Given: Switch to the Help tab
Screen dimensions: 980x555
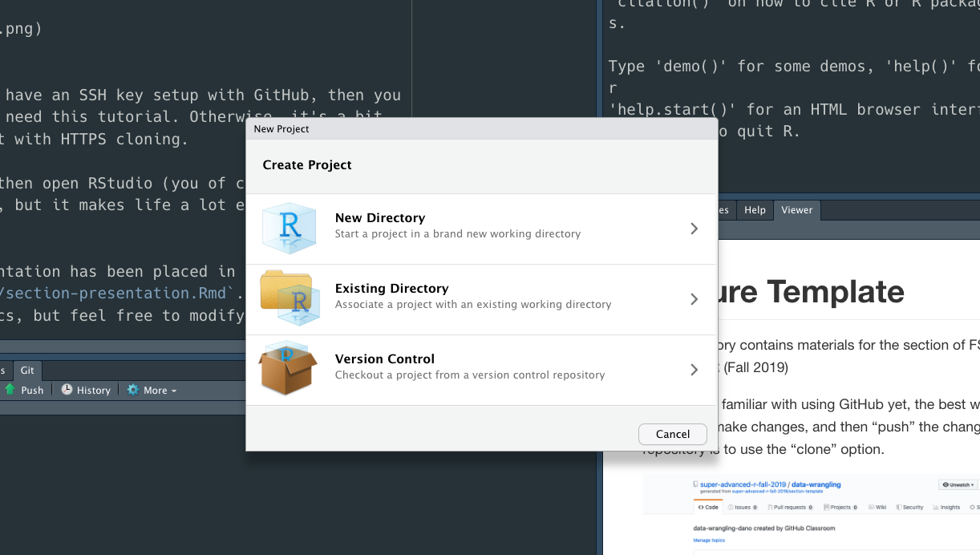Looking at the screenshot, I should [755, 210].
